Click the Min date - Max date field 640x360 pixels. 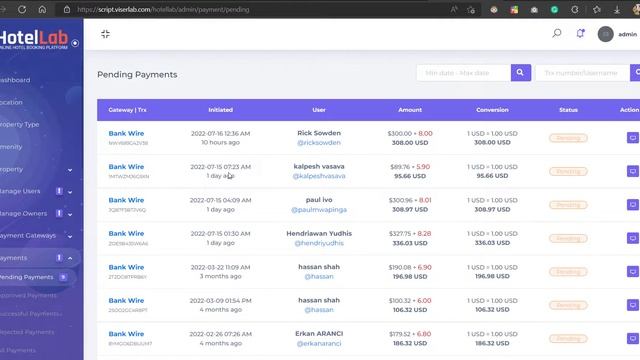click(464, 73)
